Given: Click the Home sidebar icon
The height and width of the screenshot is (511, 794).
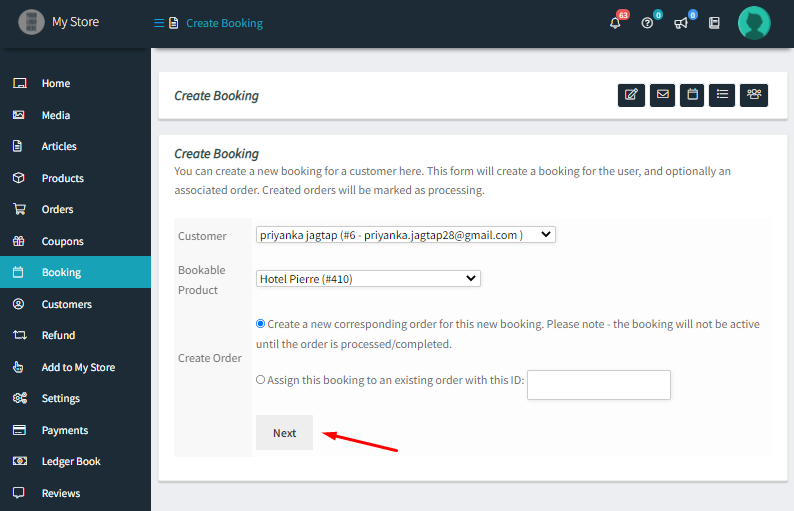Looking at the screenshot, I should 19,83.
